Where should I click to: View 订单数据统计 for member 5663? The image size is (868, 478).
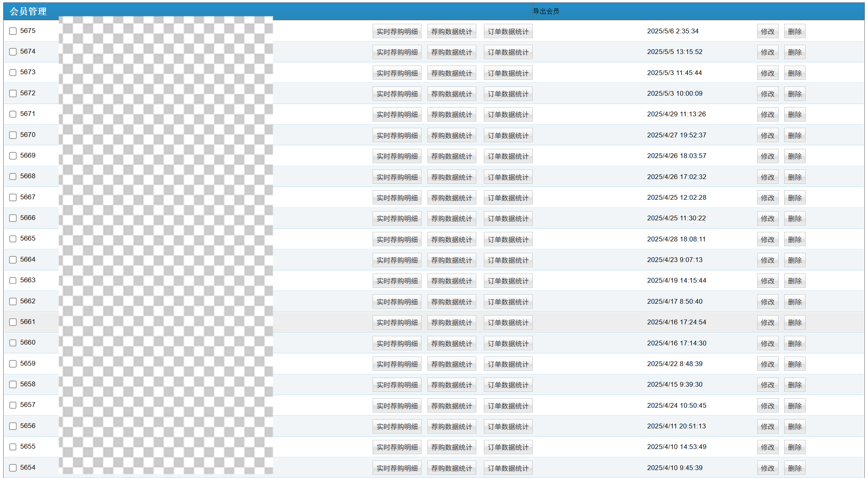pyautogui.click(x=508, y=281)
